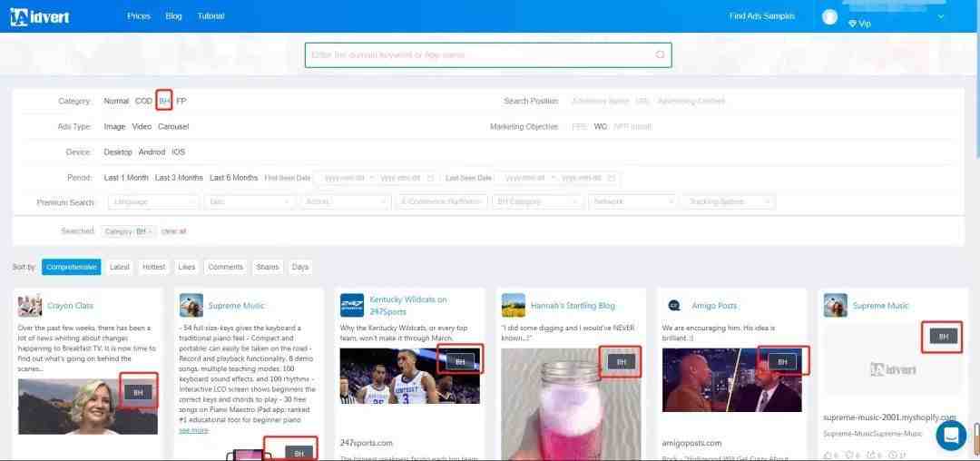980x461 pixels.
Task: Sort results by Hottest
Action: tap(153, 267)
